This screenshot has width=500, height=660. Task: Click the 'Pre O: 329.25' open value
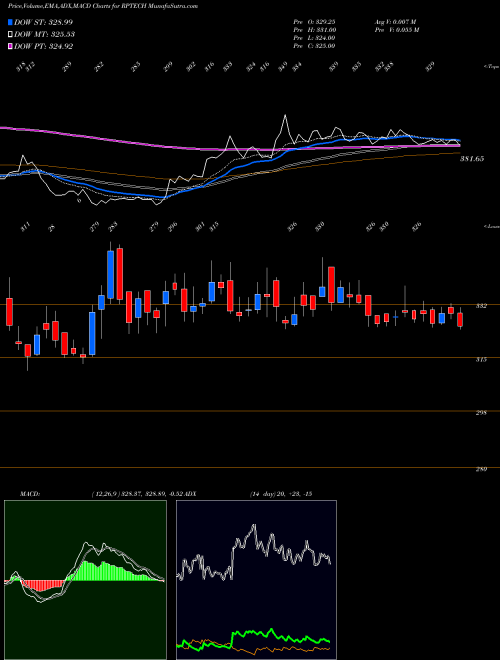point(314,22)
